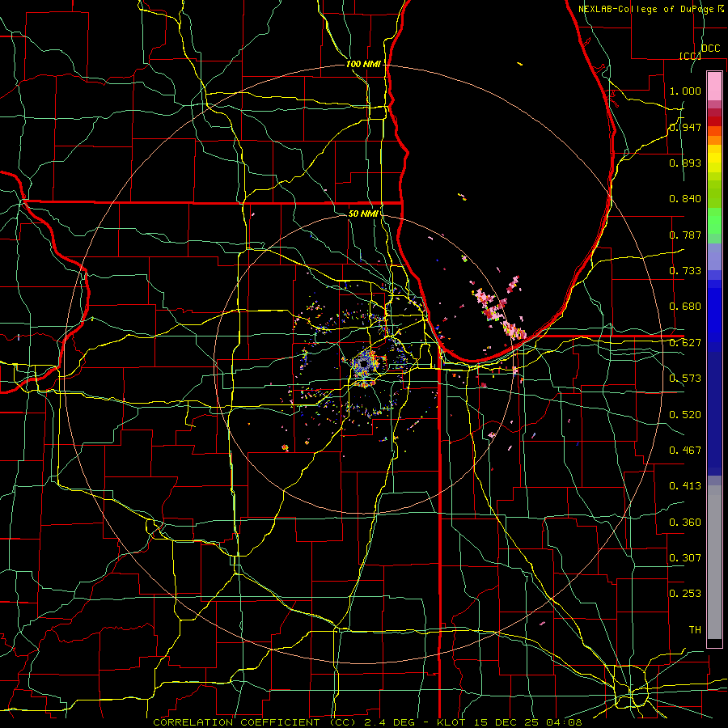This screenshot has width=728, height=728.
Task: Click the DCC label above the color scale
Action: pyautogui.click(x=710, y=49)
